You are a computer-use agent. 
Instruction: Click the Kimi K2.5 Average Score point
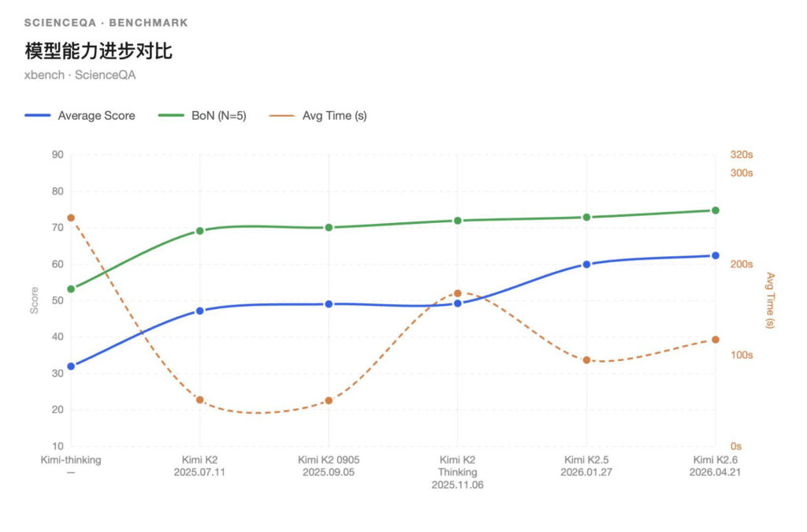tap(586, 264)
